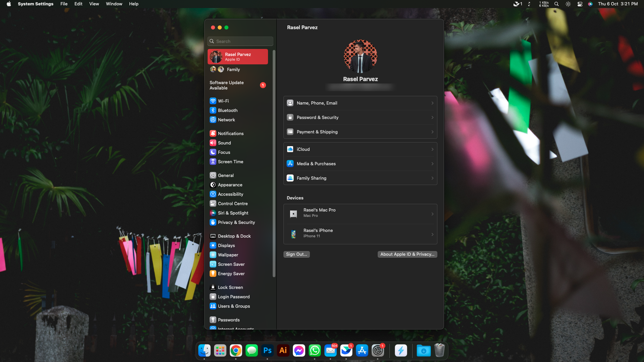Open Screen Saver settings
This screenshot has width=644, height=362.
point(237,264)
